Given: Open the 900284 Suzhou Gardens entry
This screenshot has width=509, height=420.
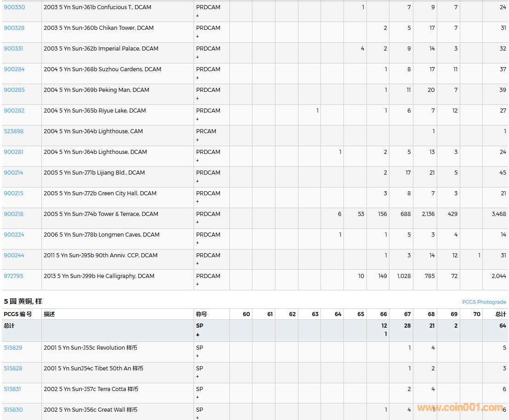Looking at the screenshot, I should [14, 69].
